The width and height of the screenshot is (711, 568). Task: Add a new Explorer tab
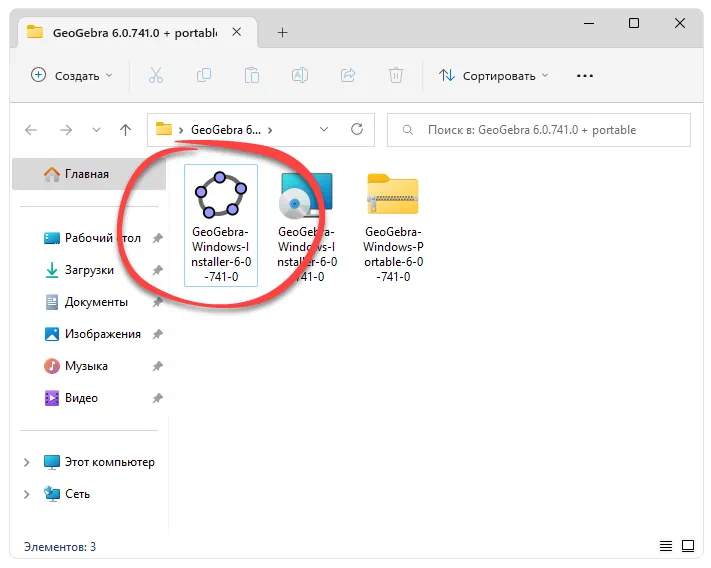(x=282, y=33)
